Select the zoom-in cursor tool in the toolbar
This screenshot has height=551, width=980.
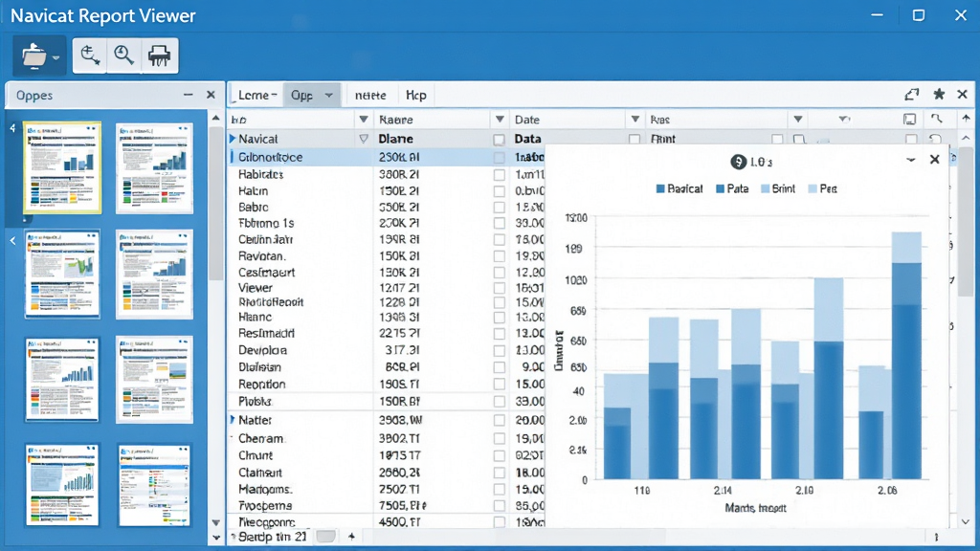(x=90, y=56)
